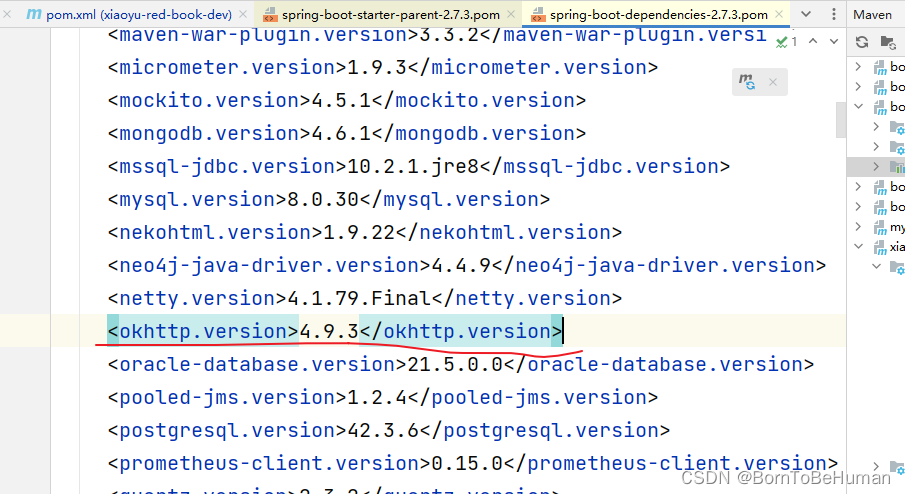This screenshot has height=494, width=905.
Task: Open the spring-boot-dependencies-2.7.3.pom tab
Action: [x=658, y=15]
